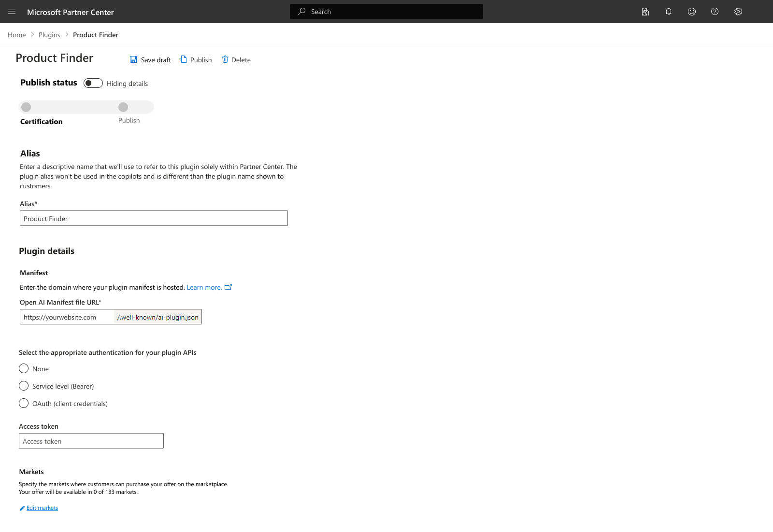The height and width of the screenshot is (532, 773).
Task: Click the Save draft floppy icon
Action: click(x=133, y=59)
